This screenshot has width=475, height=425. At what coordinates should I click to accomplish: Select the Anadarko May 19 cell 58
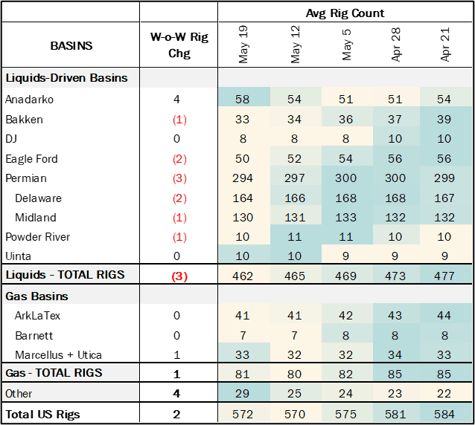(x=242, y=99)
